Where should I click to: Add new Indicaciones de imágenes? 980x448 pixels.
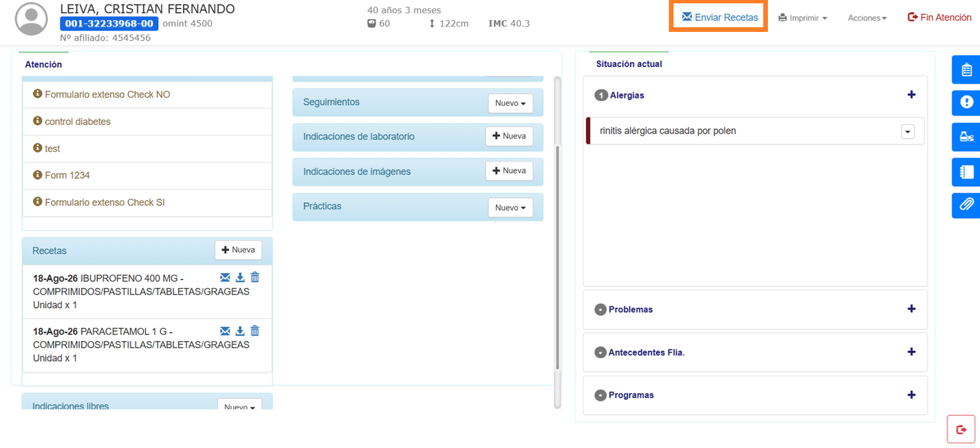click(509, 171)
